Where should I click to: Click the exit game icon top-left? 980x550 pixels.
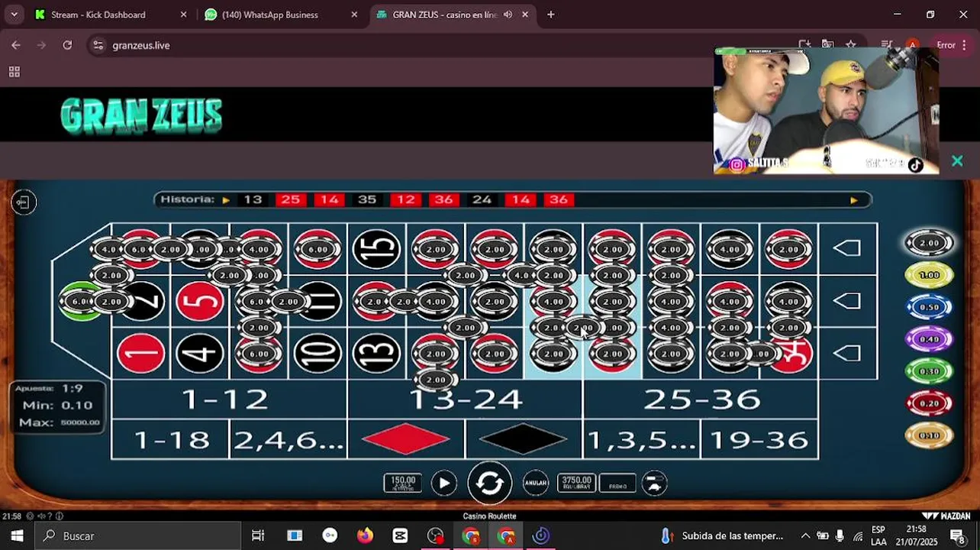coord(24,202)
